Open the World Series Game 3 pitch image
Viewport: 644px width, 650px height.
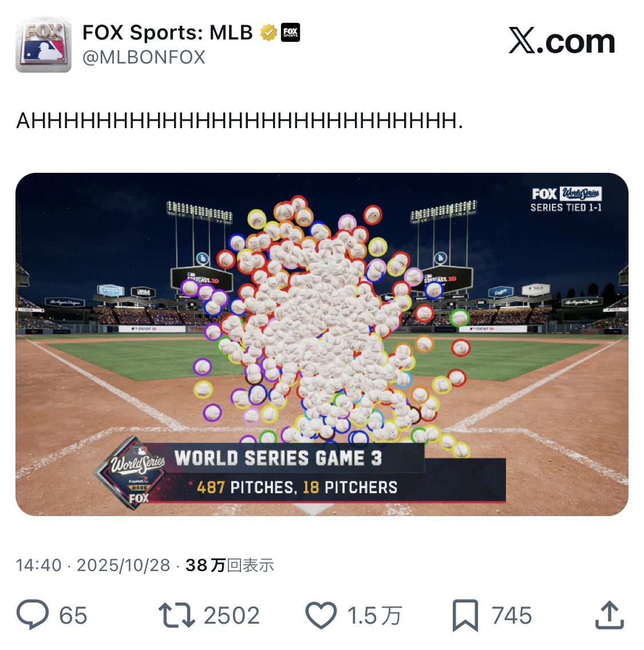click(x=322, y=344)
